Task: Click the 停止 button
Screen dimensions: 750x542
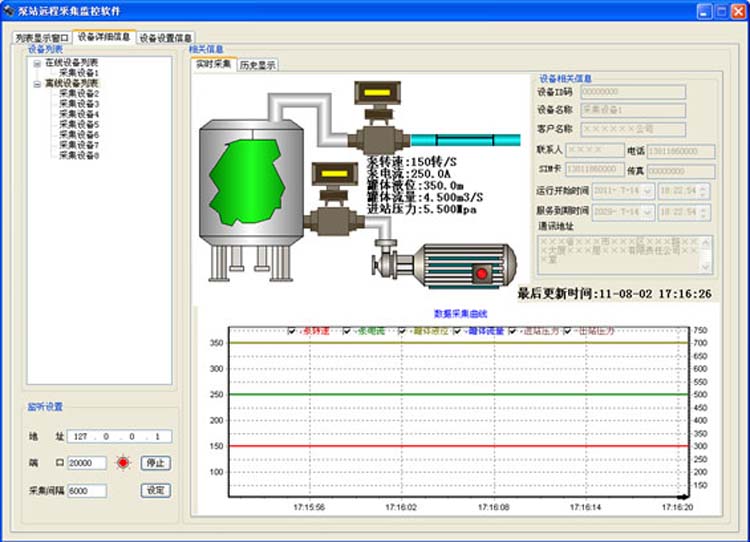Action: 155,463
